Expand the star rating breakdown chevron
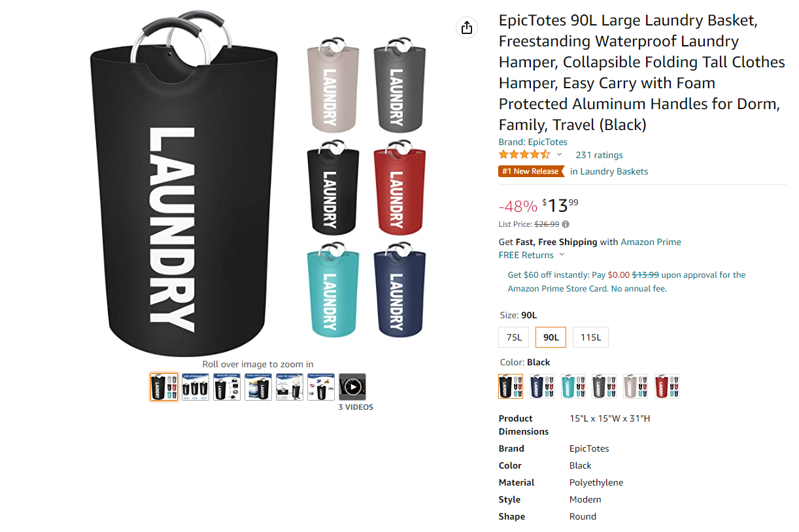Image resolution: width=799 pixels, height=532 pixels. click(559, 155)
